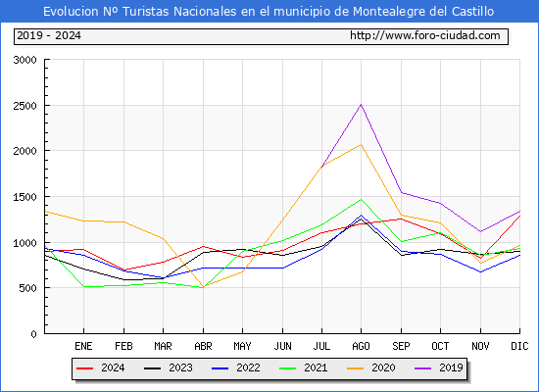
Task: Click the ENE month axis label
Action: click(83, 346)
